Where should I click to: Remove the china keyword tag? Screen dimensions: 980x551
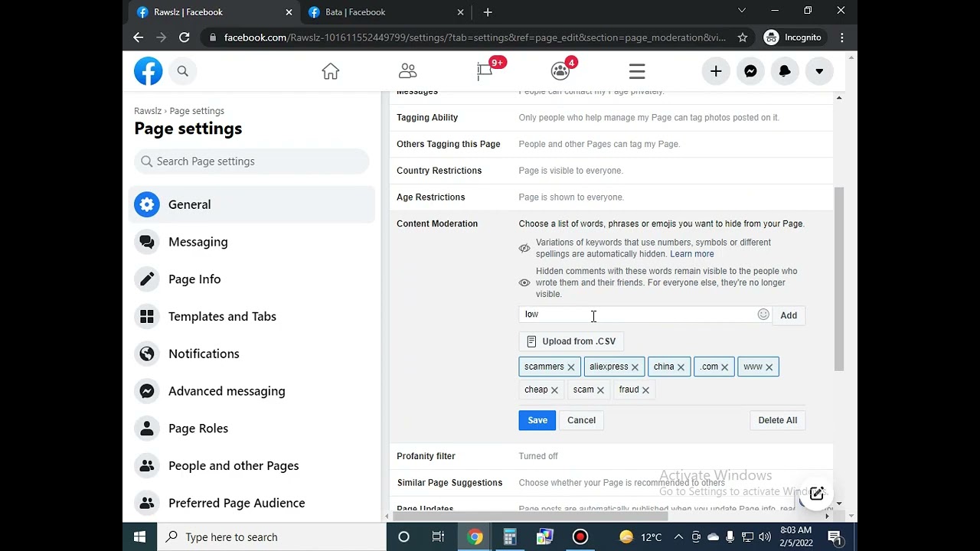(x=681, y=367)
